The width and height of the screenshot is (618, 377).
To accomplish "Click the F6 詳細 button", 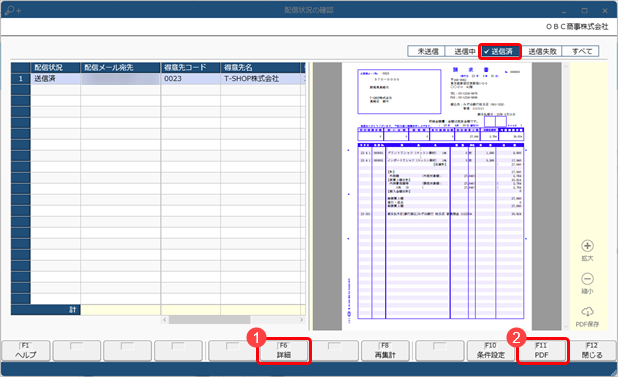I will 284,351.
